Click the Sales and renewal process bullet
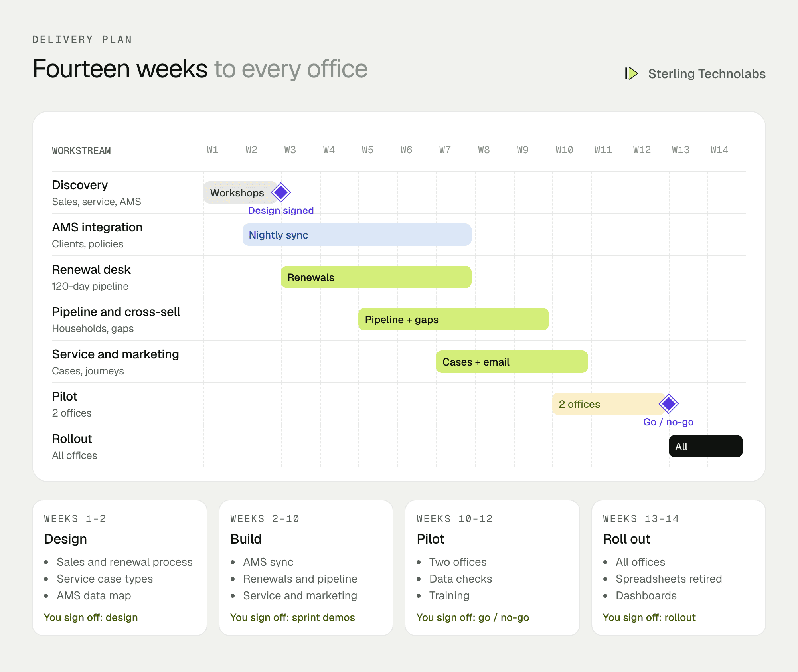Image resolution: width=798 pixels, height=672 pixels. pos(125,562)
